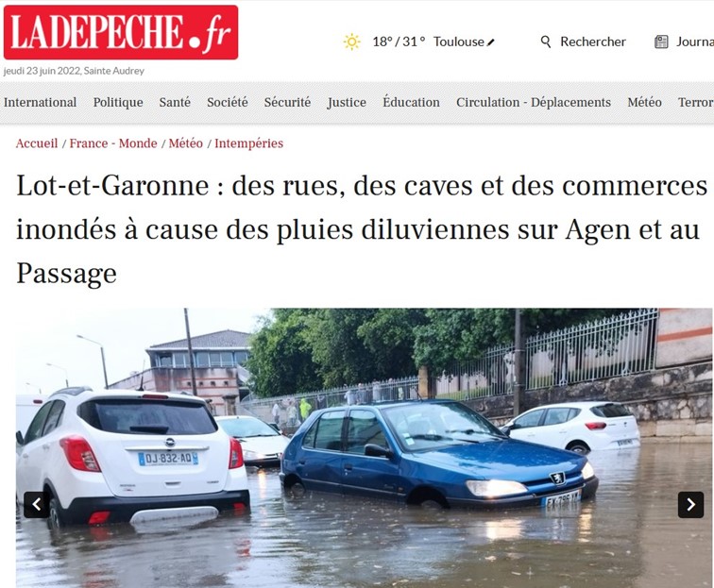This screenshot has height=588, width=714.
Task: Go to the Météo menu item
Action: click(x=644, y=102)
